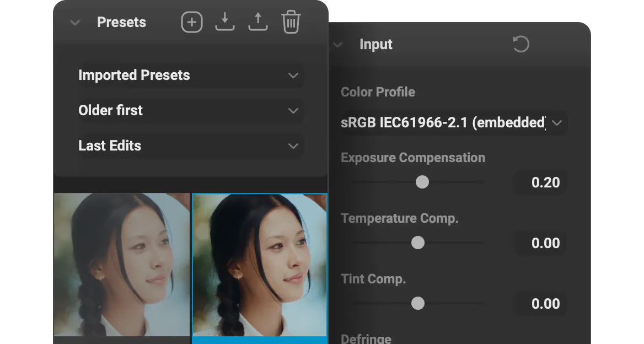Click the Exposure Compensation value 0.20
The height and width of the screenshot is (344, 644).
click(x=541, y=182)
